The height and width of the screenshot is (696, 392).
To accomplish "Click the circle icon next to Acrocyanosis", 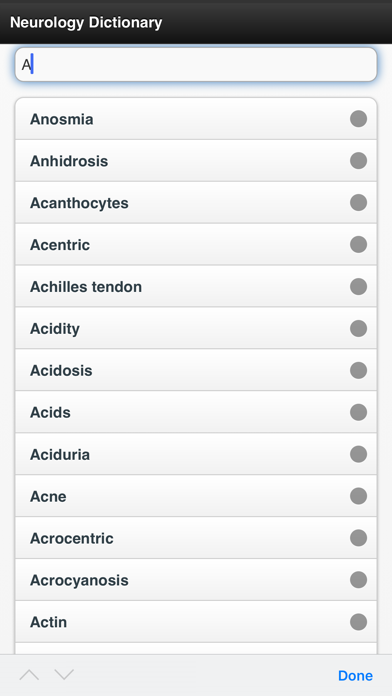I will (x=358, y=580).
